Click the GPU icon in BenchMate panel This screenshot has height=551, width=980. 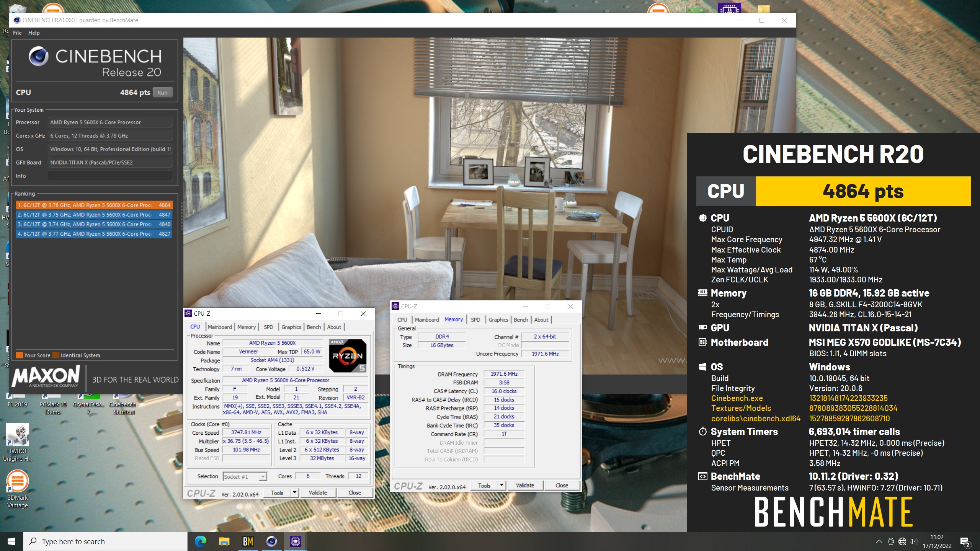tap(702, 328)
